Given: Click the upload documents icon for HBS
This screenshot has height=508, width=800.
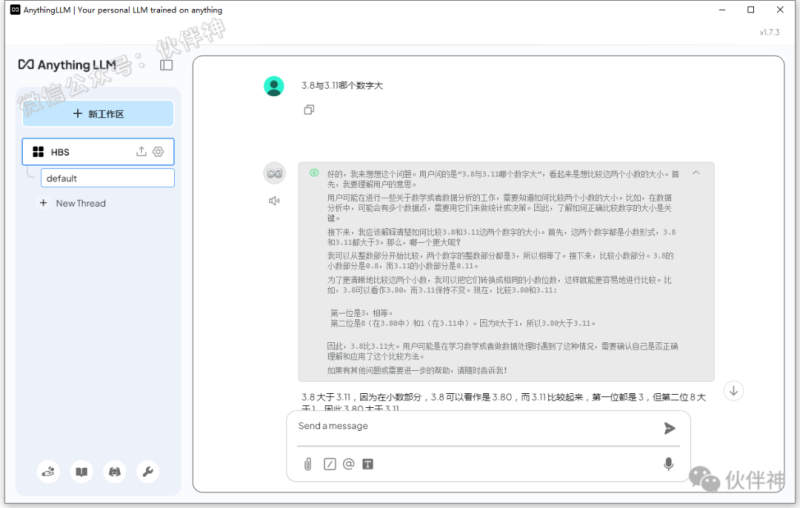Looking at the screenshot, I should click(x=141, y=151).
